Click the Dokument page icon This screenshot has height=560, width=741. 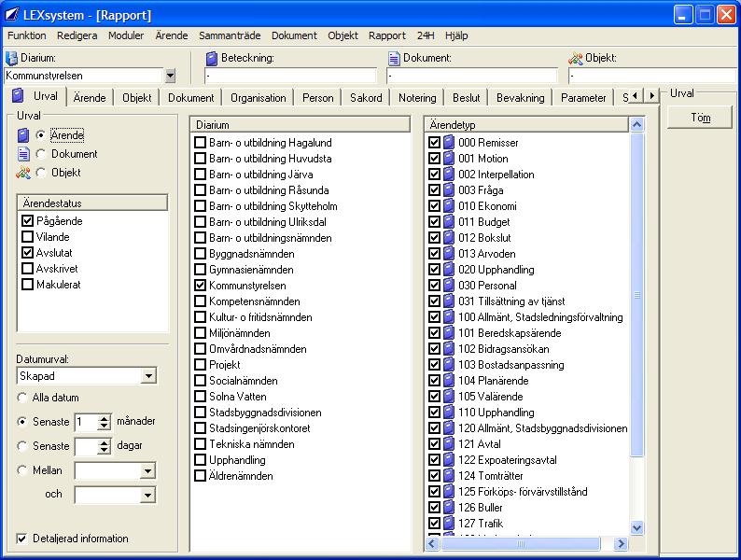tap(394, 59)
